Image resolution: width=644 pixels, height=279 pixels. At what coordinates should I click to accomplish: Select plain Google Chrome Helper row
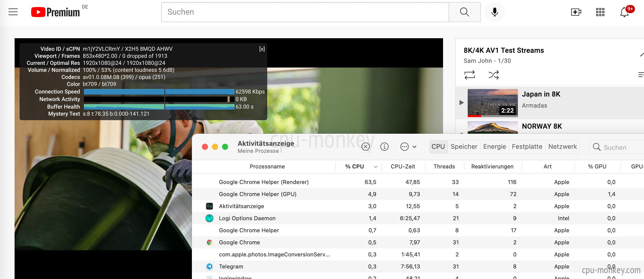[418, 230]
